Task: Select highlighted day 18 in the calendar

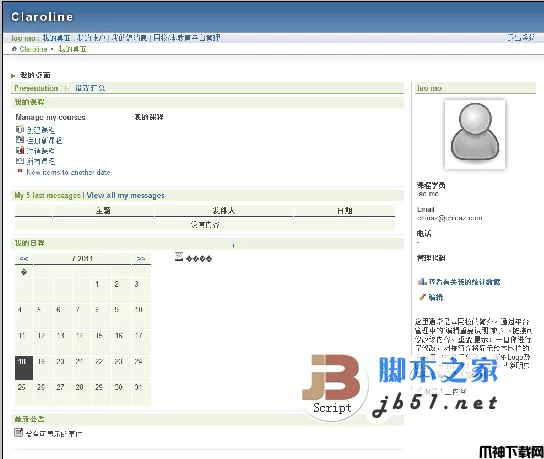Action: (x=24, y=368)
